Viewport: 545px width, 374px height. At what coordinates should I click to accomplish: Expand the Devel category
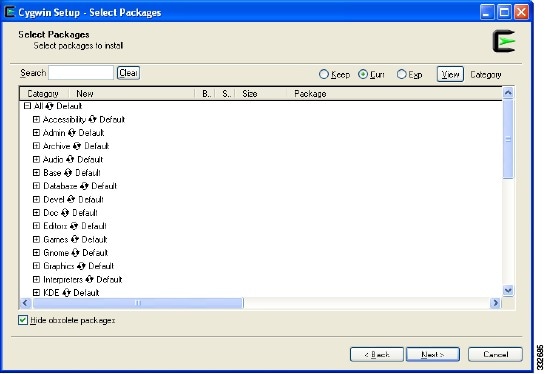(36, 199)
